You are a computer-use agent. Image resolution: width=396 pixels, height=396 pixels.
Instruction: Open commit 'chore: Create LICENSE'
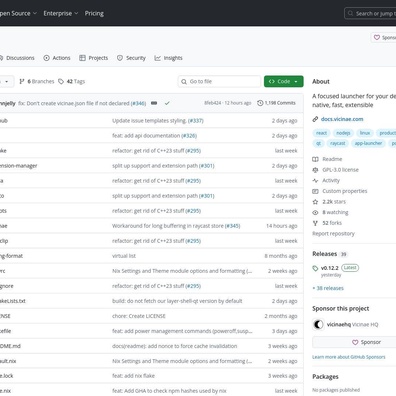[x=139, y=316]
